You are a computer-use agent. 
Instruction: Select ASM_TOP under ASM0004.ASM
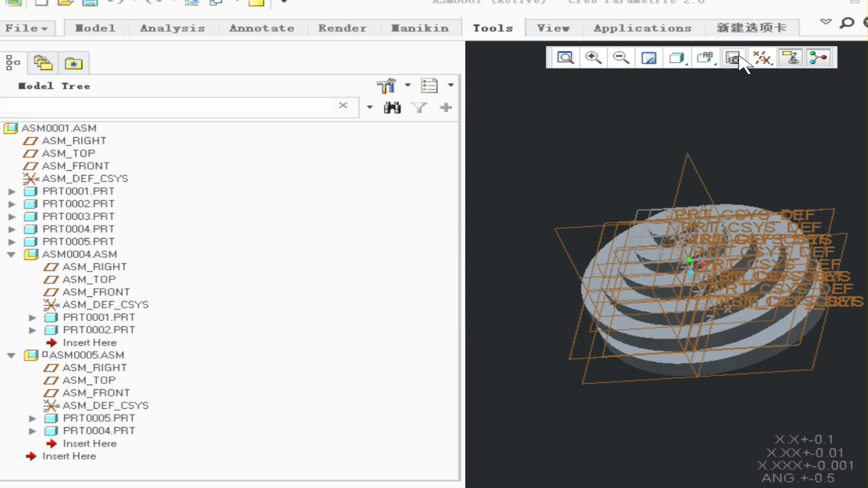(89, 279)
